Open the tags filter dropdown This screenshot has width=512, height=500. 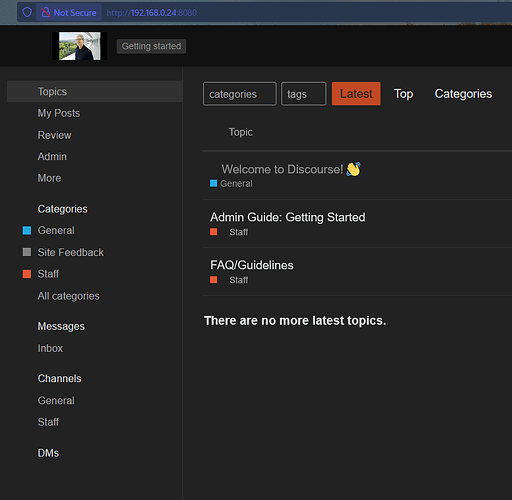coord(304,94)
